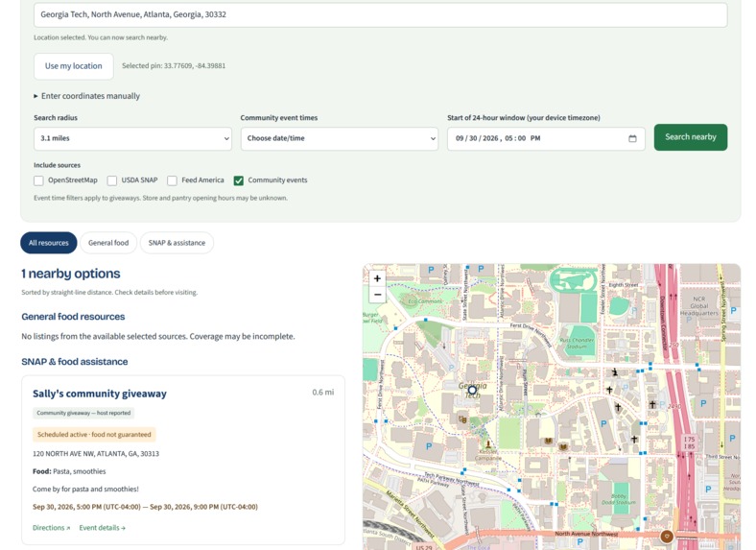The image size is (756, 550).
Task: Click the General food resources heading
Action: click(x=73, y=317)
